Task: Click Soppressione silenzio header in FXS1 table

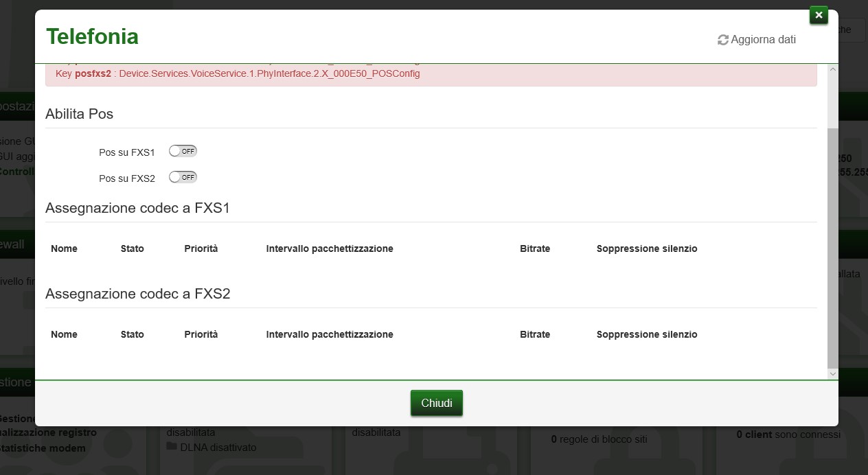Action: point(647,248)
